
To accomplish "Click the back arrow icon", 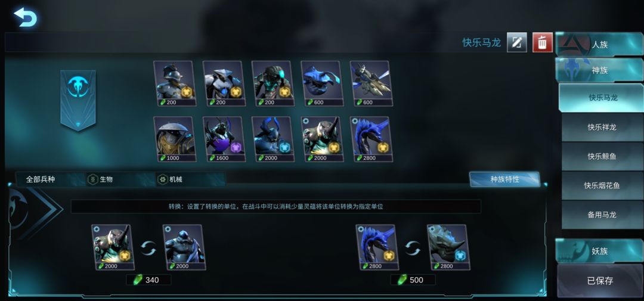I will 25,17.
